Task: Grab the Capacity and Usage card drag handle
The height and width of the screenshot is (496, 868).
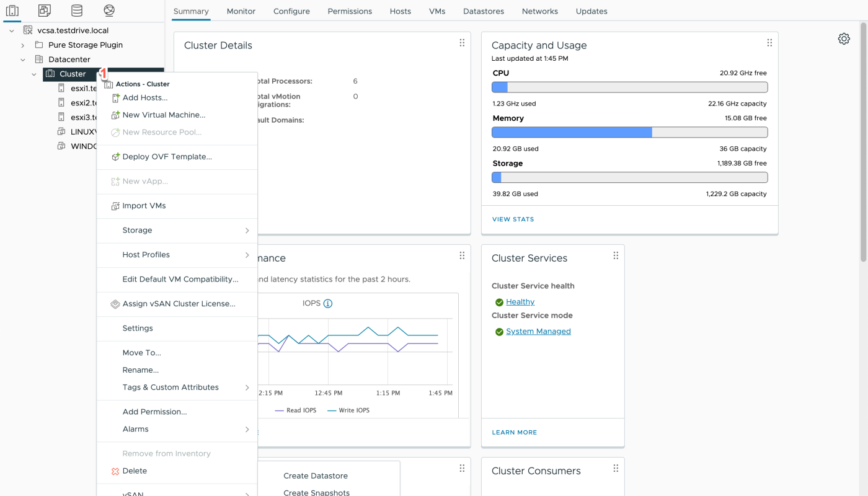Action: coord(769,43)
